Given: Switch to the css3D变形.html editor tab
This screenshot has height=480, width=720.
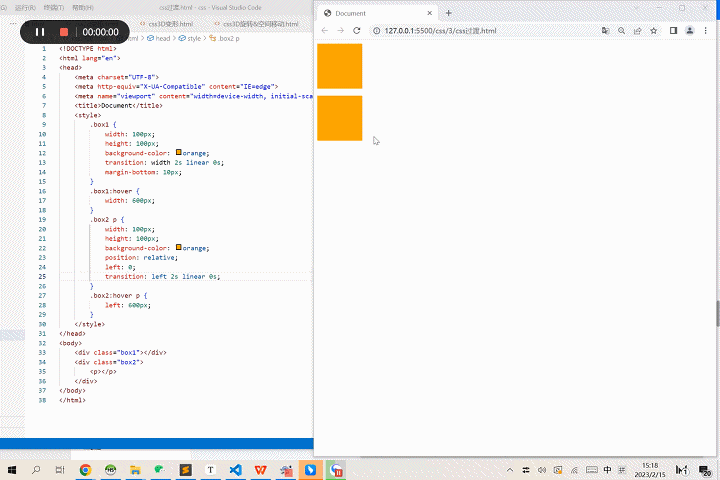Looking at the screenshot, I should coord(170,24).
